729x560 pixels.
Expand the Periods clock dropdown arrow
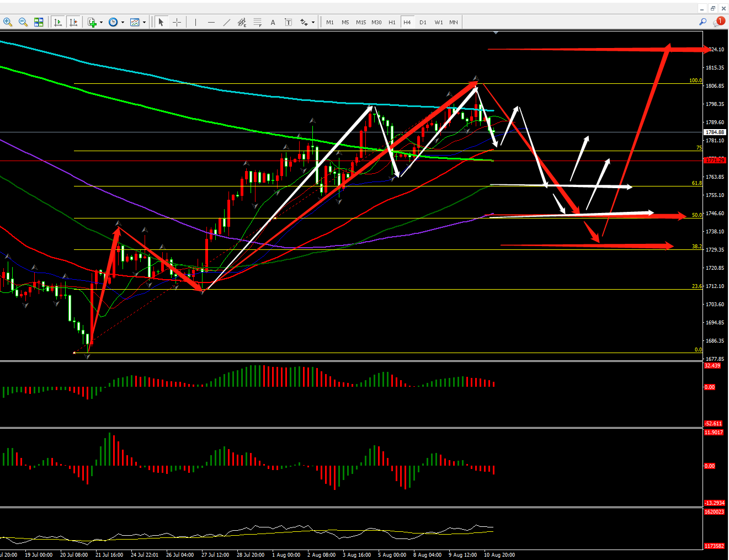coord(123,23)
